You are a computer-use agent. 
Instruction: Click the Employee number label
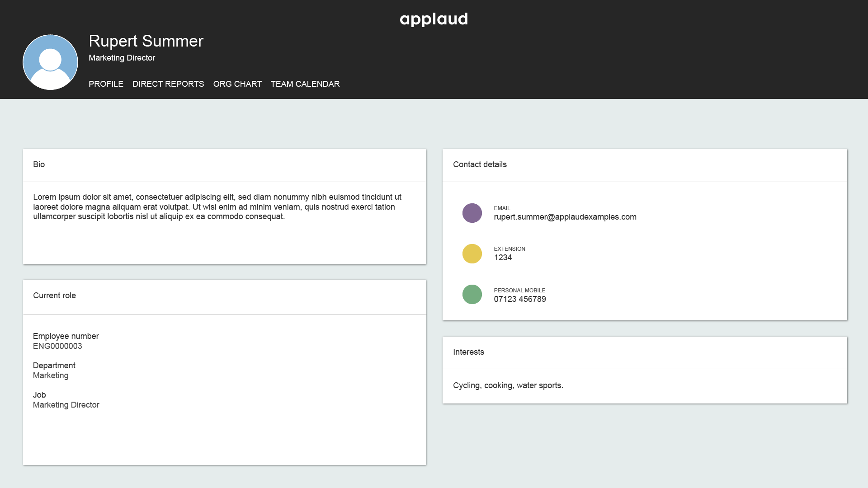(66, 336)
